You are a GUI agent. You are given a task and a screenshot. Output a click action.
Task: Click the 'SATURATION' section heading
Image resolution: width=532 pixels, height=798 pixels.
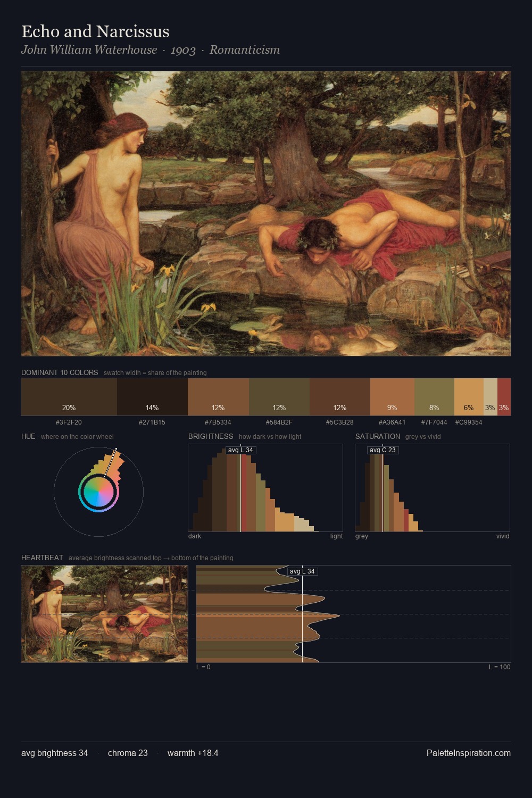[x=378, y=436]
